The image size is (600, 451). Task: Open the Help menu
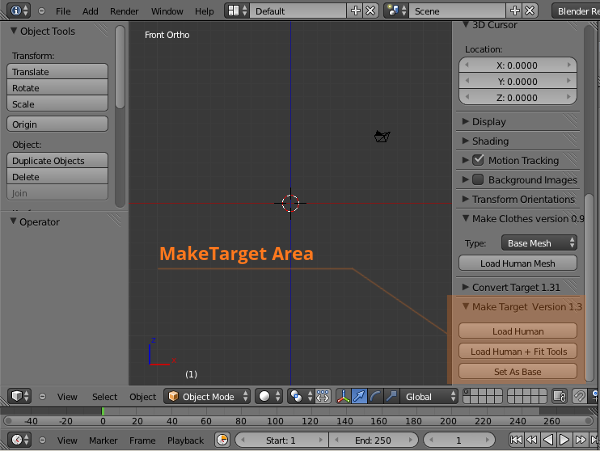click(x=204, y=11)
